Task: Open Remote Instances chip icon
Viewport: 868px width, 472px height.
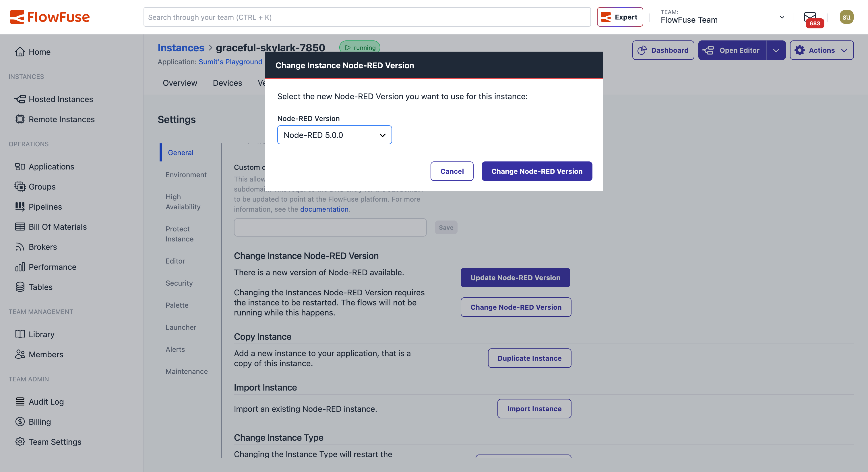Action: coord(20,119)
